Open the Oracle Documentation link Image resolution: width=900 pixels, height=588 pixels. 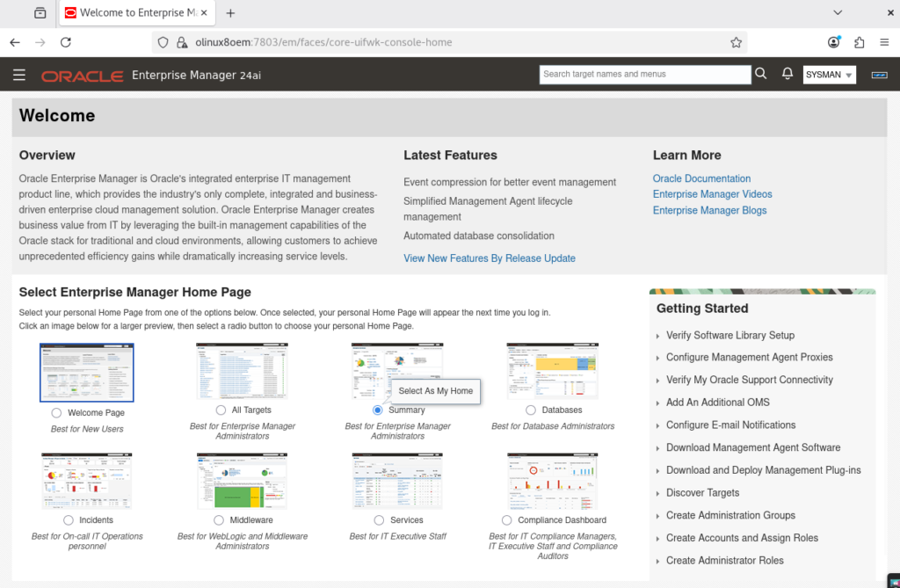[x=701, y=178]
